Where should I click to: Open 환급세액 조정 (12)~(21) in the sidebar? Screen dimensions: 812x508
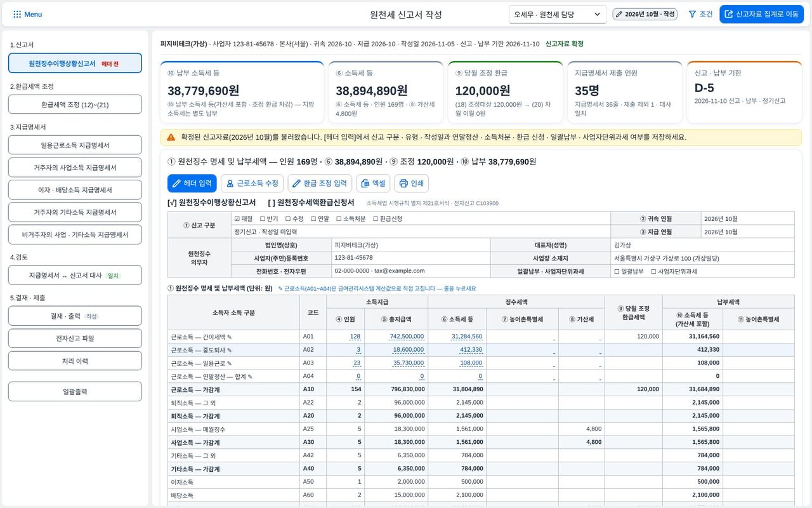click(75, 104)
